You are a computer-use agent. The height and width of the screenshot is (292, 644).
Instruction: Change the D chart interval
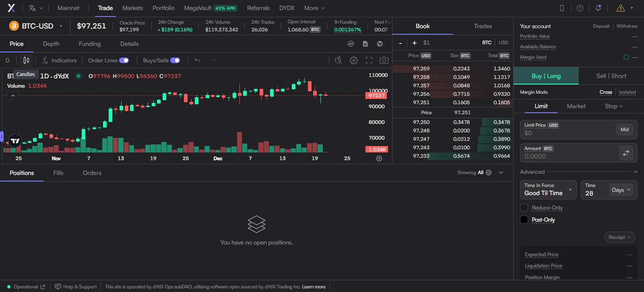coord(8,60)
